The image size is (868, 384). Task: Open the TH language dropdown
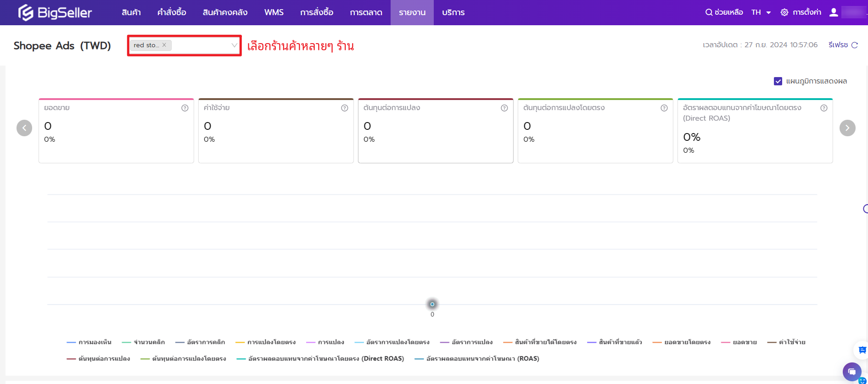[761, 12]
